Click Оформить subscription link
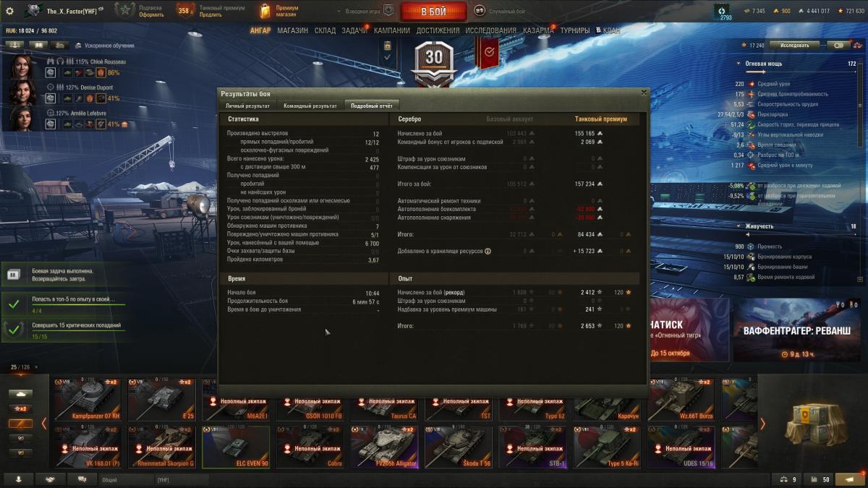This screenshot has width=868, height=488. pyautogui.click(x=150, y=14)
